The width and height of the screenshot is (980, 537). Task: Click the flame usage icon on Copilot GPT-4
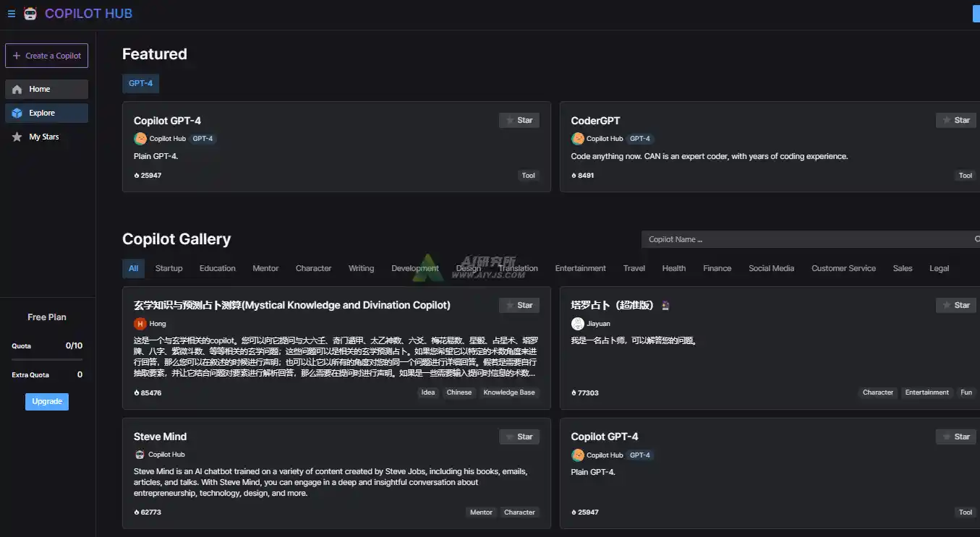(x=136, y=175)
